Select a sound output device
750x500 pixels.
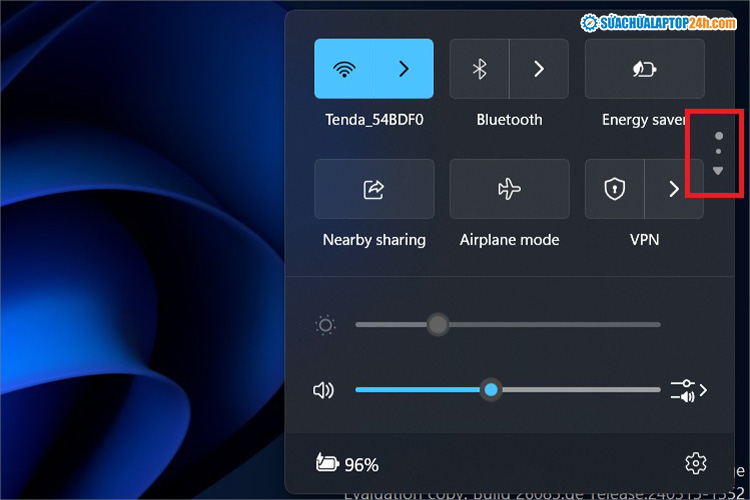(689, 390)
